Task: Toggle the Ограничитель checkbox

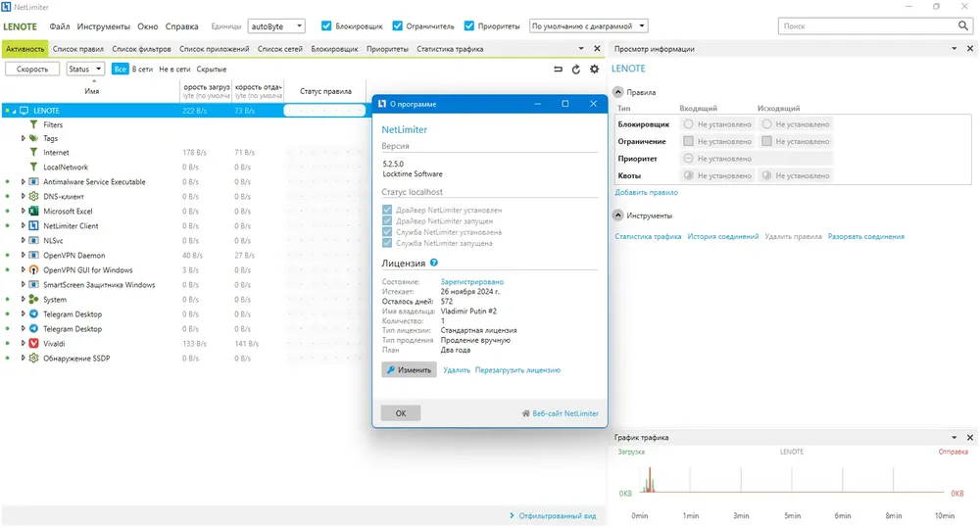Action: click(x=398, y=26)
